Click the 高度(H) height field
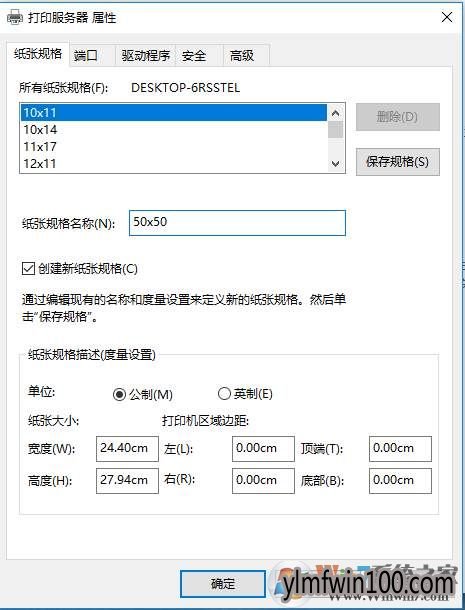Image resolution: width=465 pixels, height=610 pixels. pos(127,481)
